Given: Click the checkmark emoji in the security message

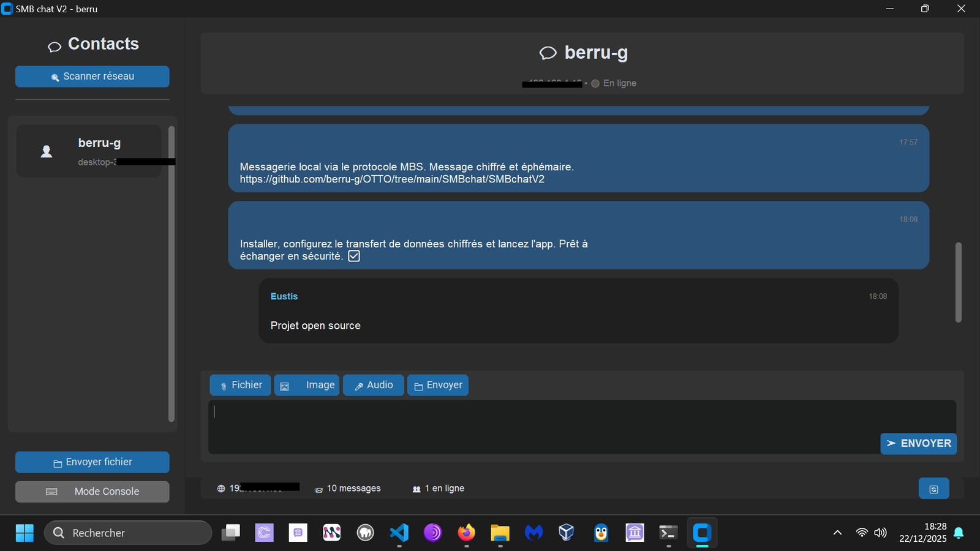Looking at the screenshot, I should click(x=354, y=257).
